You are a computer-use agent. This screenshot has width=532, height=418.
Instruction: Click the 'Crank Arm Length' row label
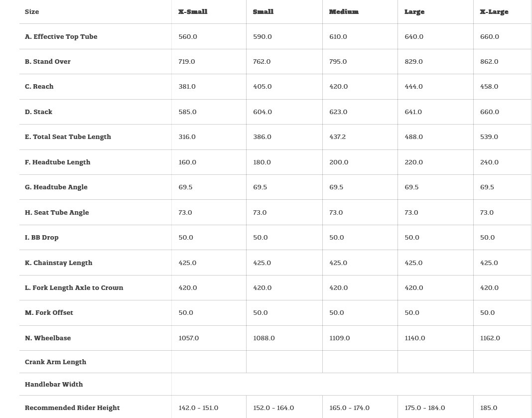[x=56, y=362]
